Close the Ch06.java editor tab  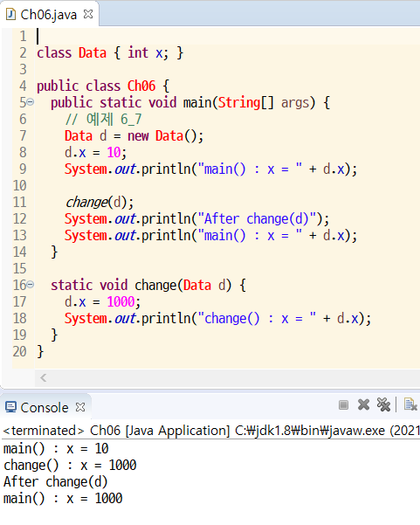pyautogui.click(x=88, y=14)
